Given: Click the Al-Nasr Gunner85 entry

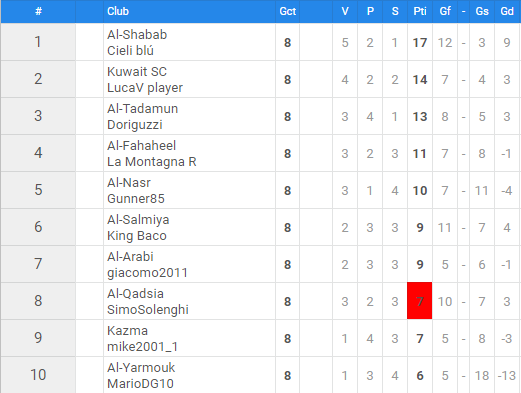Looking at the screenshot, I should pyautogui.click(x=136, y=191).
